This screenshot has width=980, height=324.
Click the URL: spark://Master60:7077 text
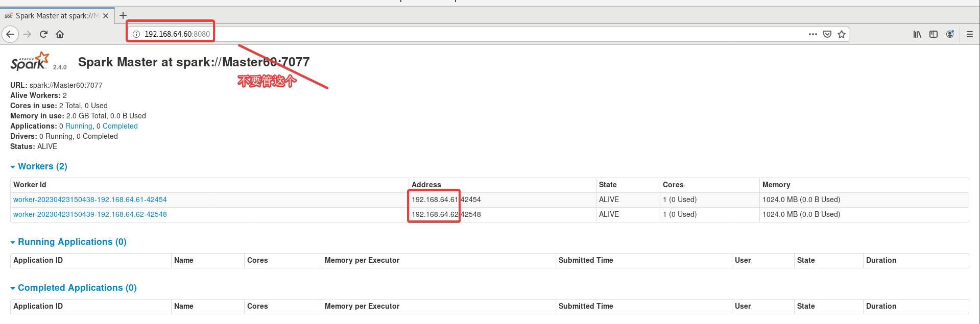[x=56, y=85]
